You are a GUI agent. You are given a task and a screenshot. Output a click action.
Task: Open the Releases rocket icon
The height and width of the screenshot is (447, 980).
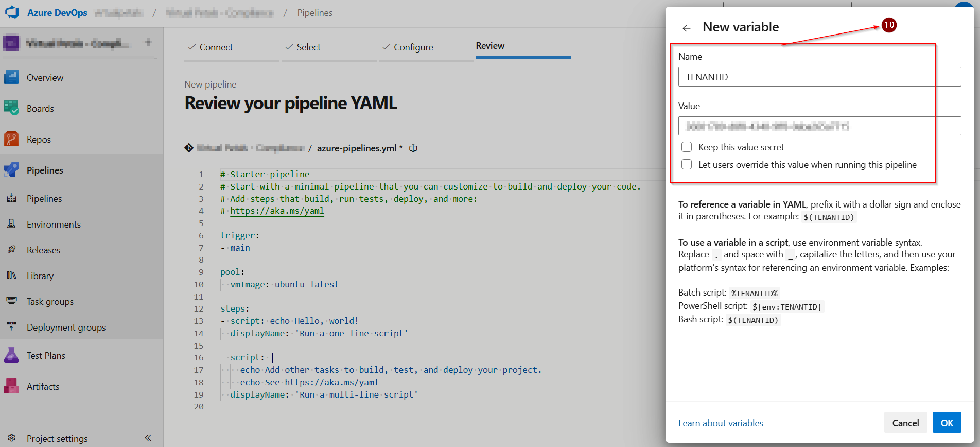point(11,250)
